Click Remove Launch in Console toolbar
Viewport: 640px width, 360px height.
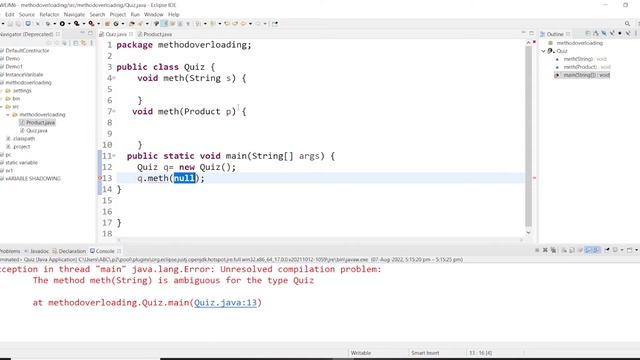(x=545, y=250)
